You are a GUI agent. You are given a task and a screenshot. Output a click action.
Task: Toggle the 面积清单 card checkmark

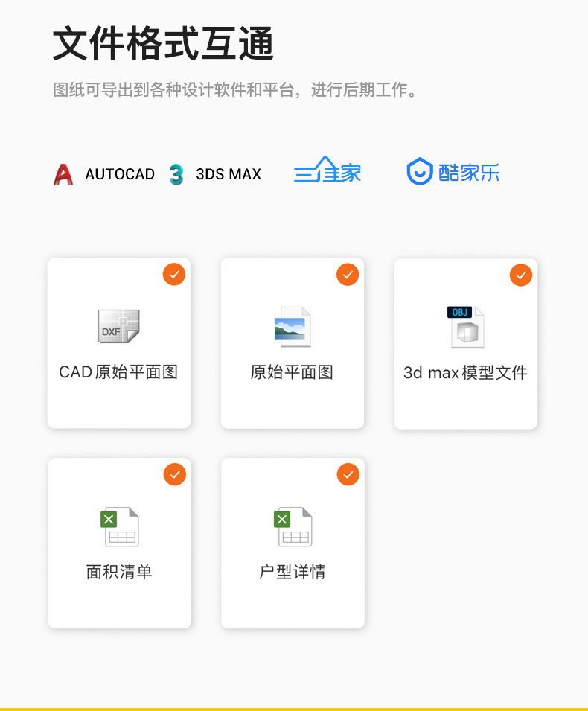tap(175, 474)
